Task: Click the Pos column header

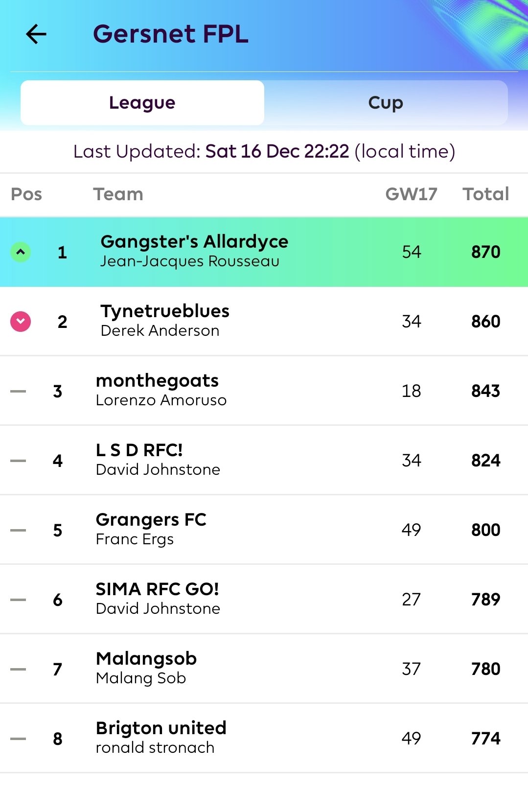Action: [x=26, y=194]
